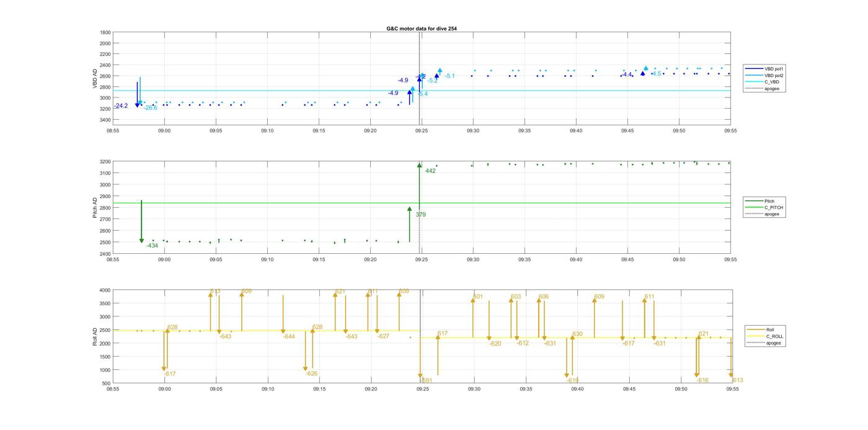Image resolution: width=868 pixels, height=430 pixels.
Task: Click the '-613' roll data label
Action: tap(737, 381)
